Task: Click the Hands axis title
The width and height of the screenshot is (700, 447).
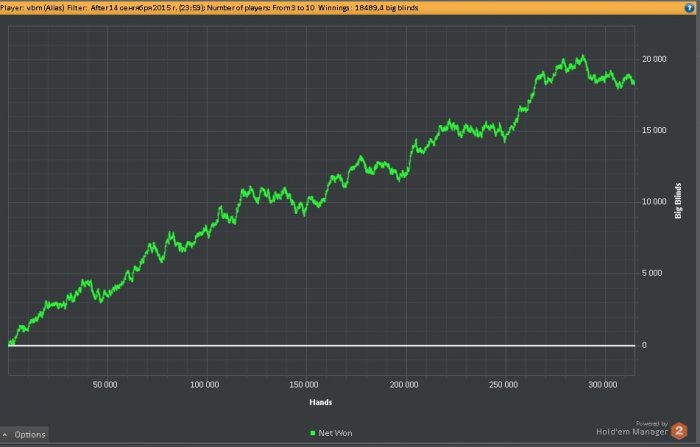Action: (x=321, y=402)
